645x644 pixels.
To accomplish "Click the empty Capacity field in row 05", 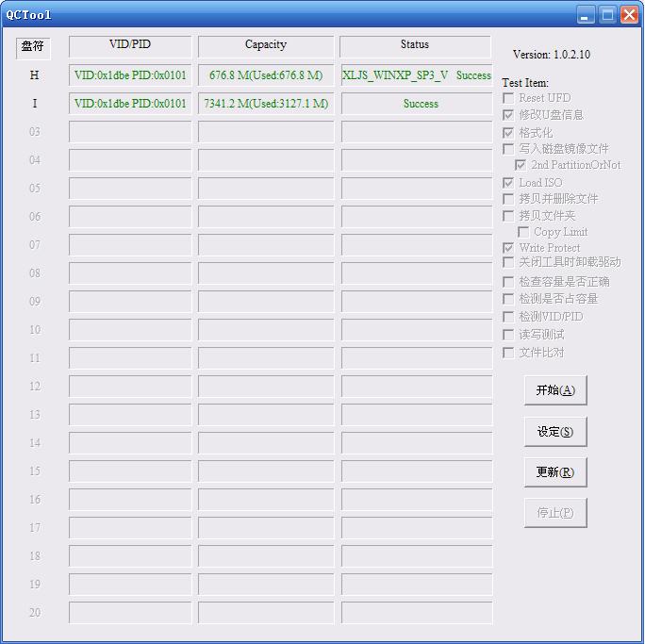I will (266, 189).
